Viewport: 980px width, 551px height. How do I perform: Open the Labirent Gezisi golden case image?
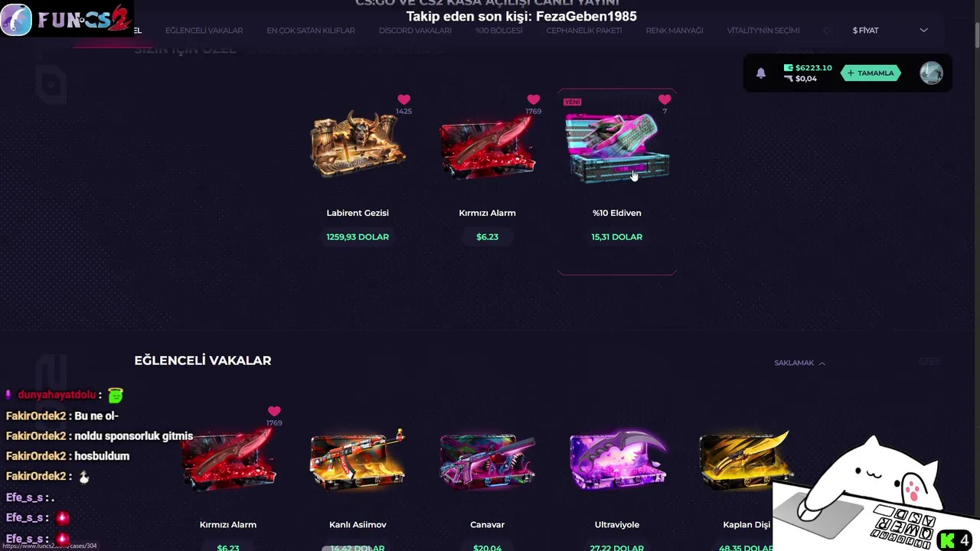coord(358,144)
